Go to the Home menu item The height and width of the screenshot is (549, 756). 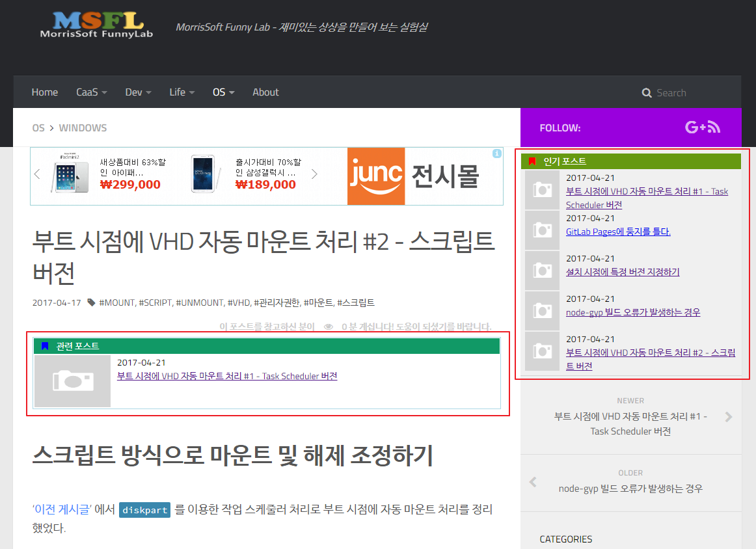point(45,92)
